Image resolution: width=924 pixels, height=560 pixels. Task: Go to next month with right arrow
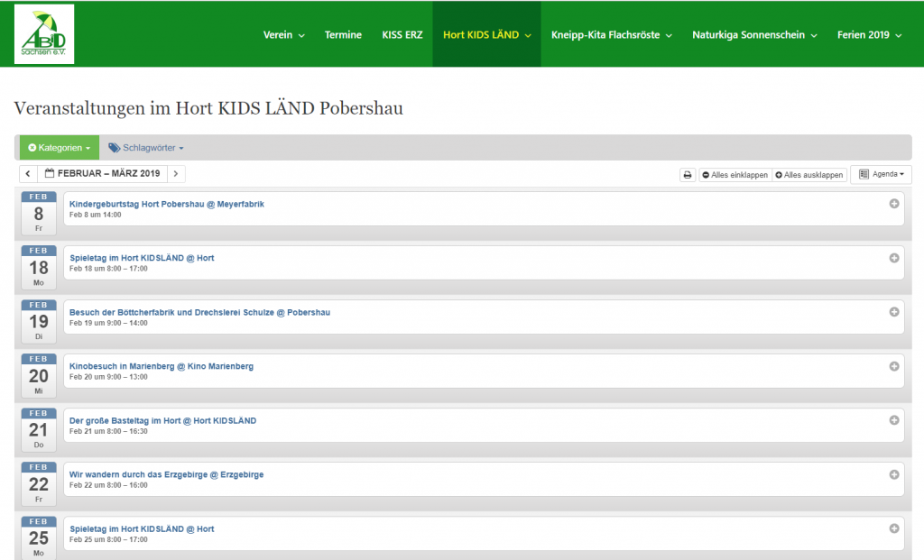[x=176, y=174]
